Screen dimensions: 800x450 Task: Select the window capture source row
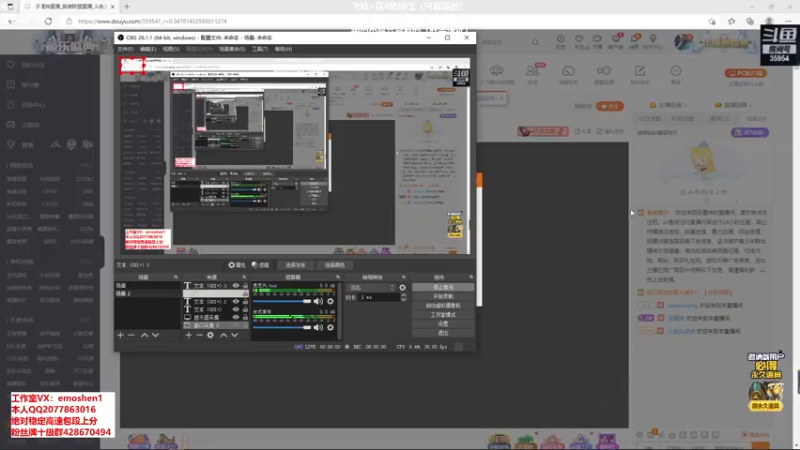point(216,325)
